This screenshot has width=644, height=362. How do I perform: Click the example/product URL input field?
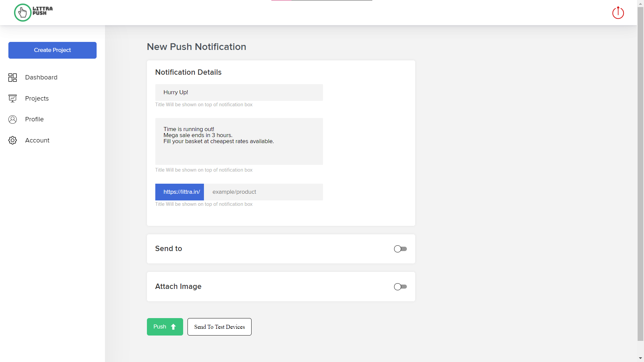coord(263,192)
